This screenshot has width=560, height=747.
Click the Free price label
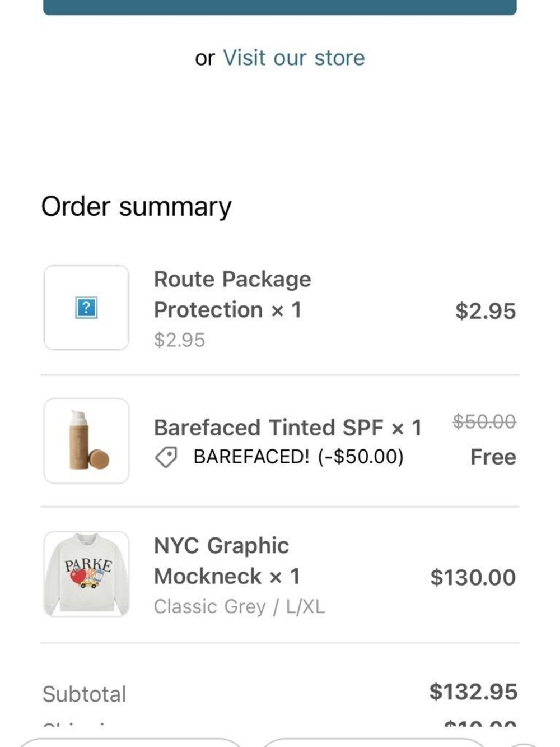(493, 457)
